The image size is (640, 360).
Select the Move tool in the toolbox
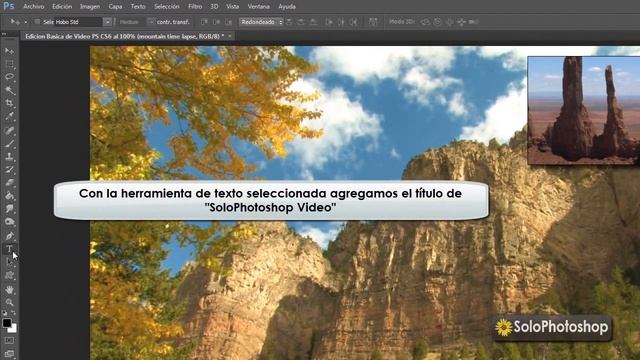coord(9,51)
